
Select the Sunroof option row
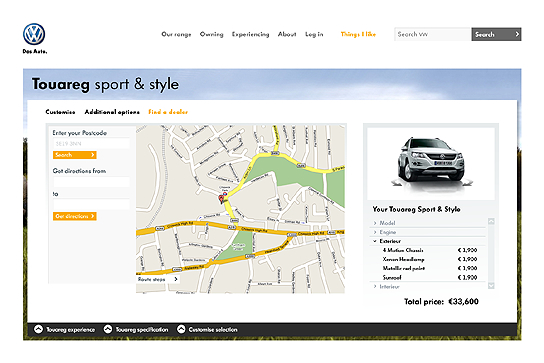(430, 277)
